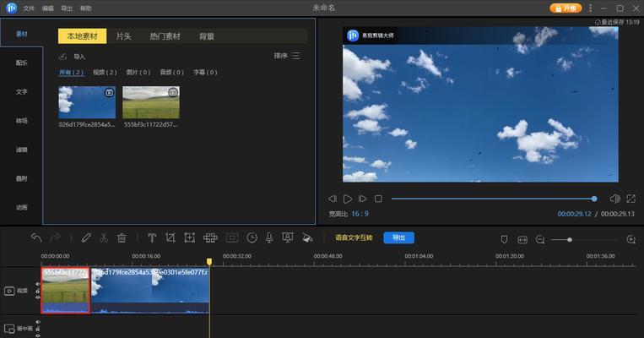Click the orange 升级 upgrade button
Screen dimensions: 644x338
coord(566,8)
